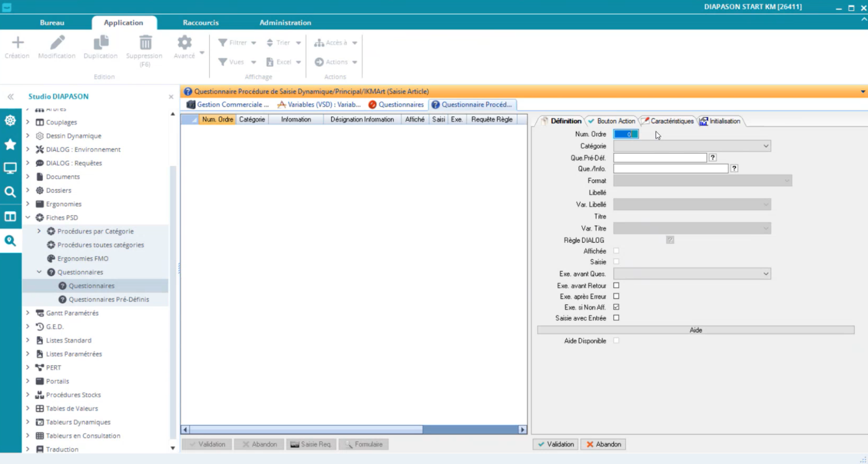
Task: Tick the Saisie avec Entrée checkbox
Action: (616, 318)
